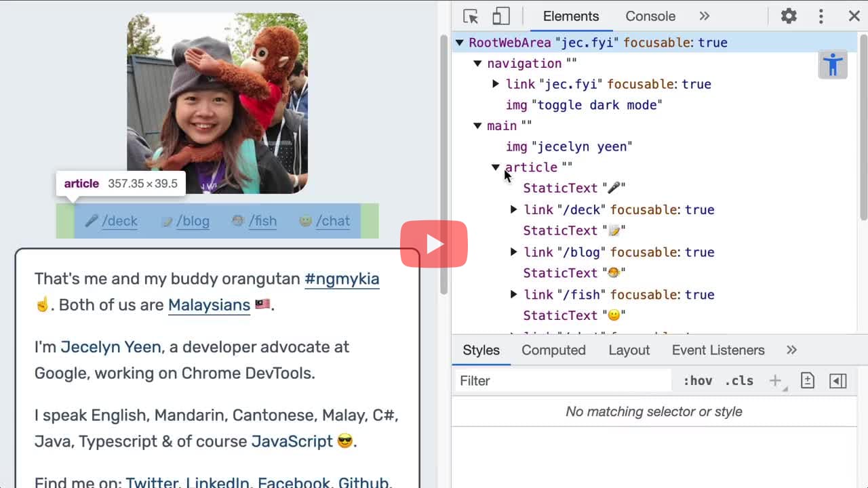Open DevTools settings gear
Viewport: 868px width, 488px height.
click(x=789, y=16)
